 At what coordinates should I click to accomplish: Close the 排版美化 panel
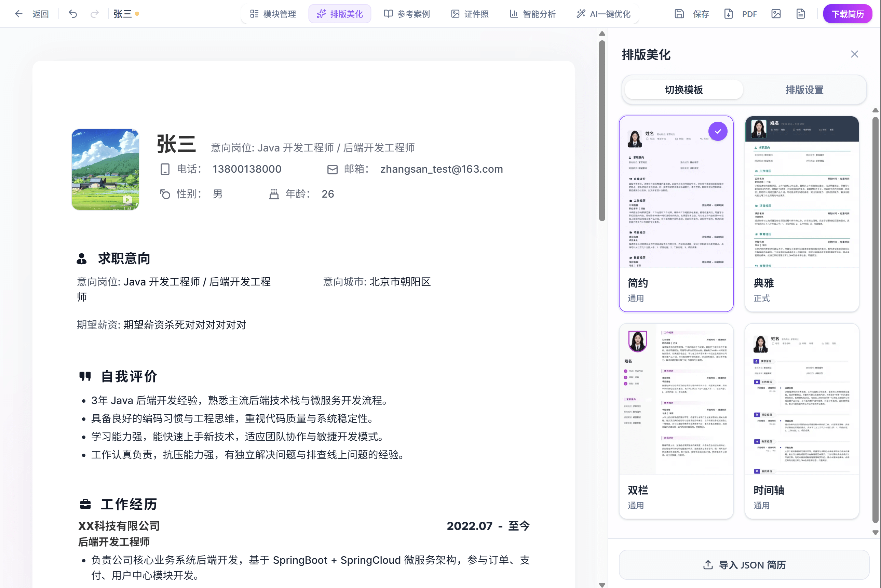point(854,54)
